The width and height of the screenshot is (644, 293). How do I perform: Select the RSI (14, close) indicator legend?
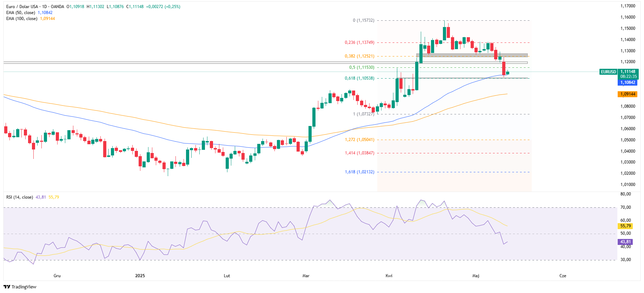point(19,197)
